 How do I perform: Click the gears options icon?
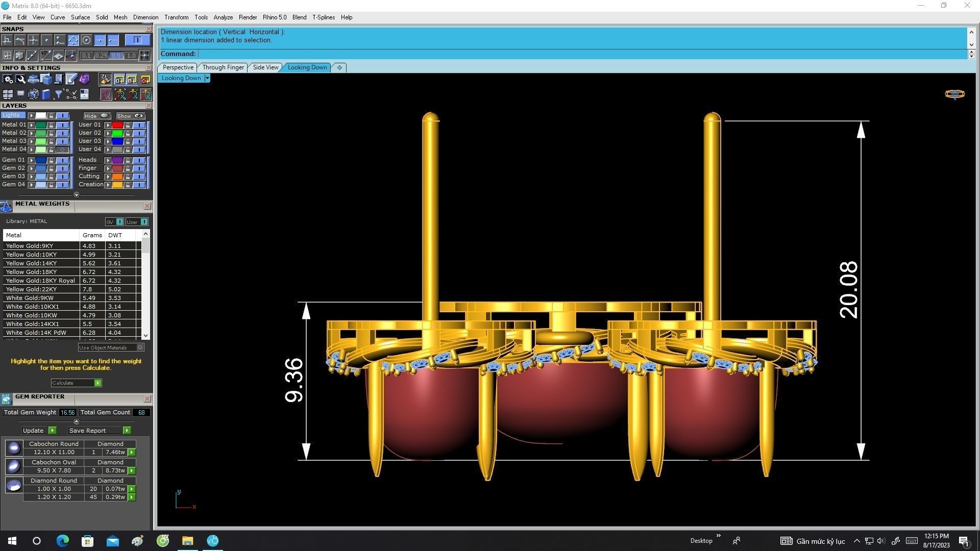click(8, 79)
